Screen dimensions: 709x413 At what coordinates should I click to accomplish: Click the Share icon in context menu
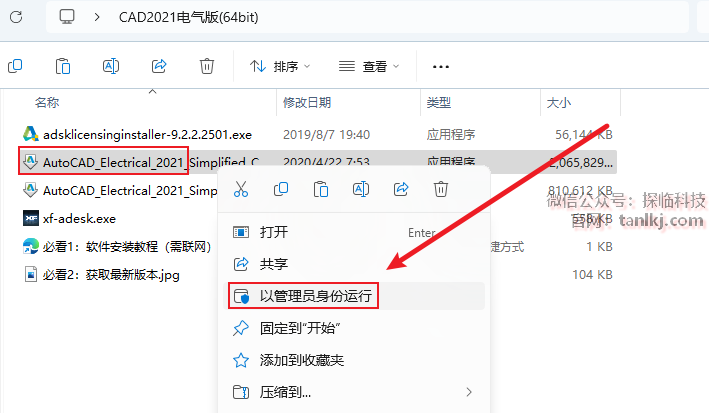[x=401, y=189]
